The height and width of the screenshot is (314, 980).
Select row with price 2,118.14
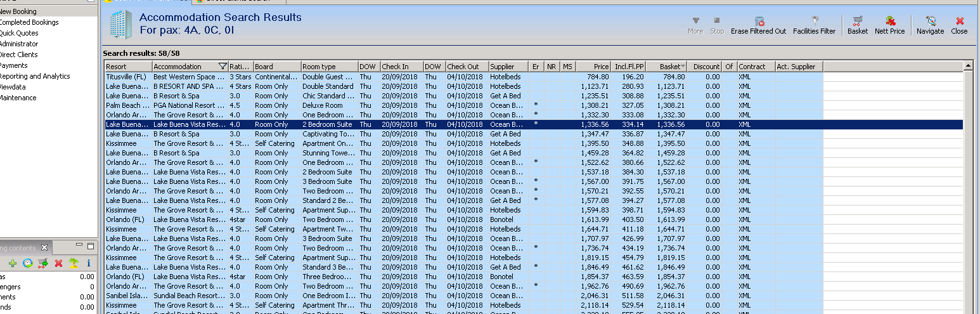tap(534, 305)
